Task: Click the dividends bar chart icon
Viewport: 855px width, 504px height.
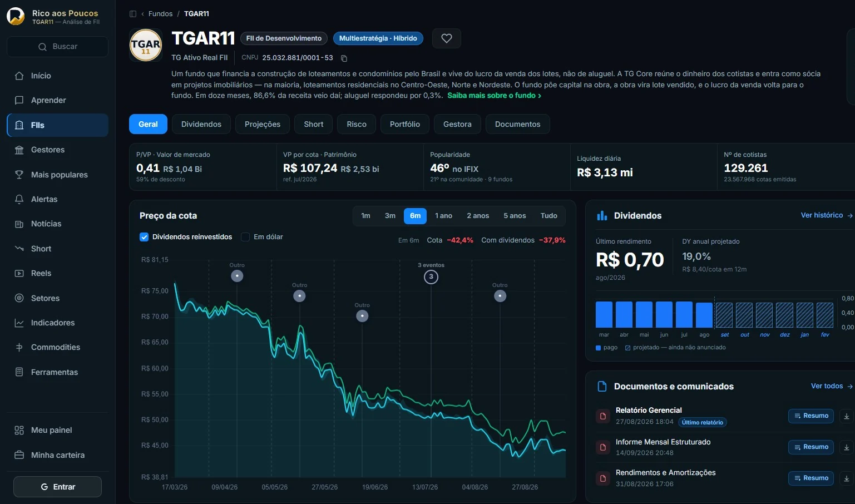Action: (602, 216)
